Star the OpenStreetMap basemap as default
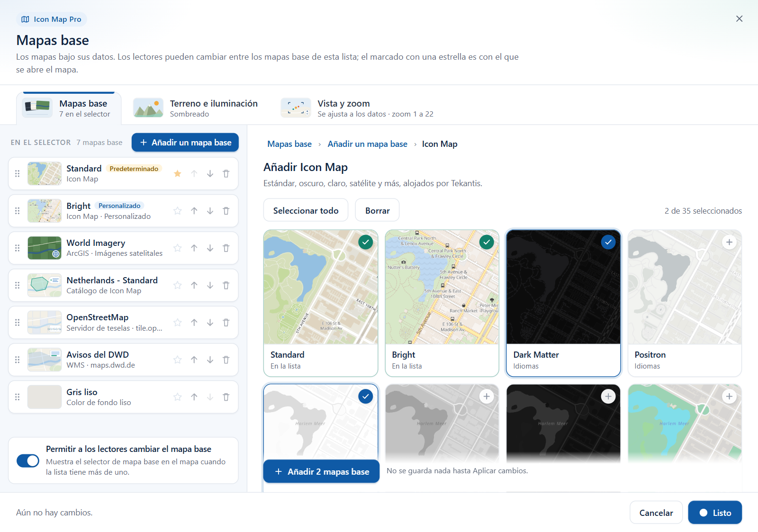 (x=178, y=323)
